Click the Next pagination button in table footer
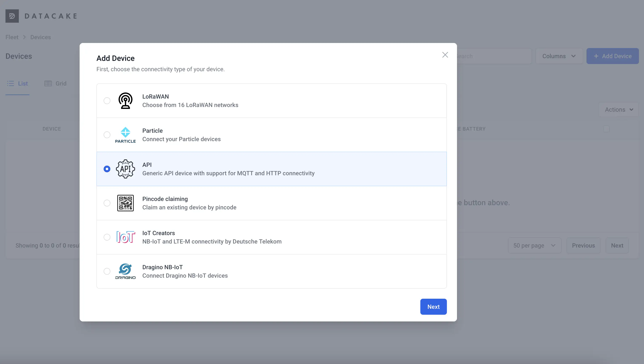This screenshot has height=364, width=644. (617, 245)
